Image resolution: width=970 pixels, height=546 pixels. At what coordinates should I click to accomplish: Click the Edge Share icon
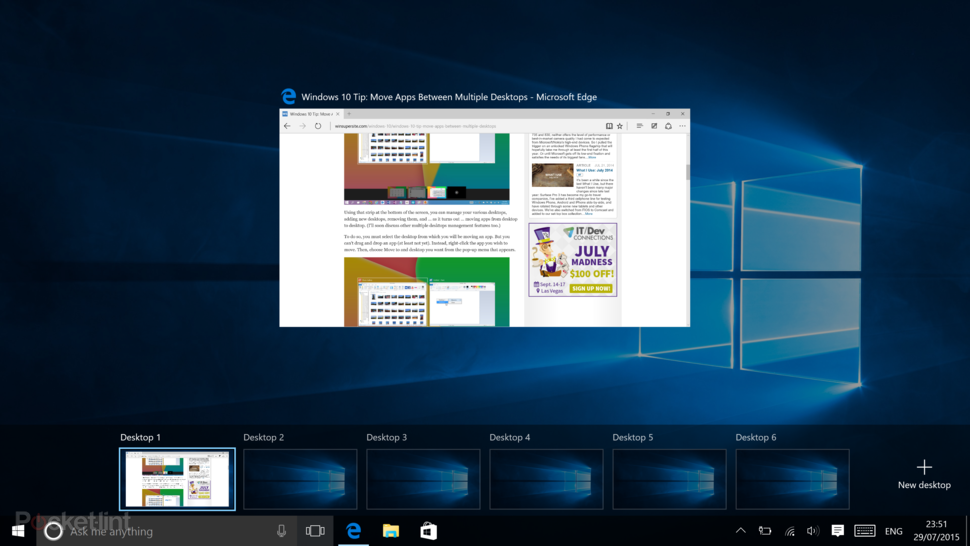(x=668, y=126)
